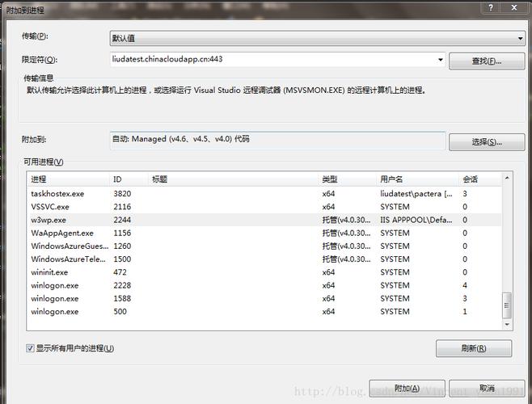Click the 刷新(R) refresh button
532x404 pixels.
coord(474,348)
